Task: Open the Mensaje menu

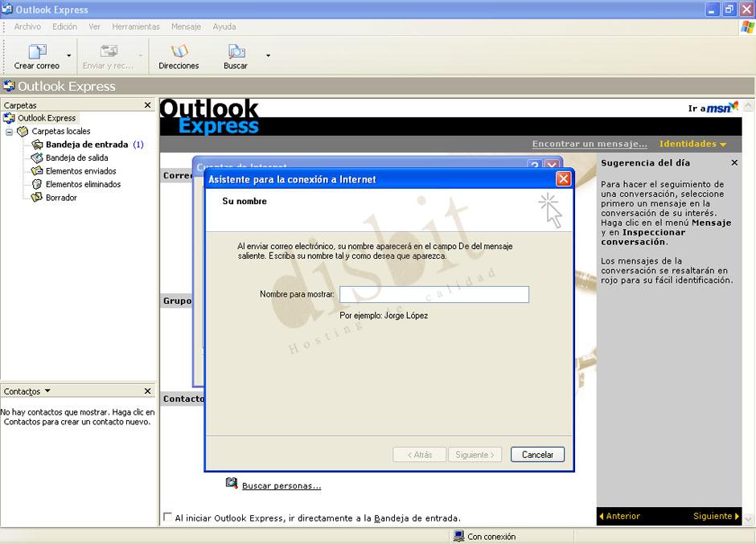Action: tap(186, 26)
